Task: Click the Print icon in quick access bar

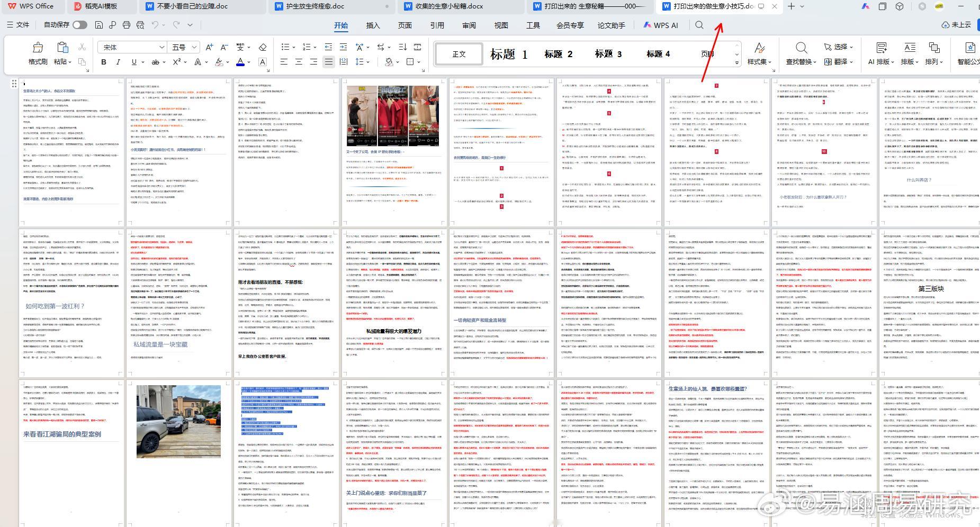Action: [x=126, y=25]
